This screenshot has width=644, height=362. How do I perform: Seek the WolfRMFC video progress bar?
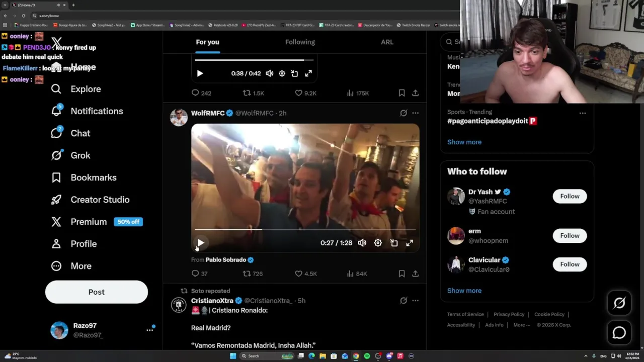[305, 230]
